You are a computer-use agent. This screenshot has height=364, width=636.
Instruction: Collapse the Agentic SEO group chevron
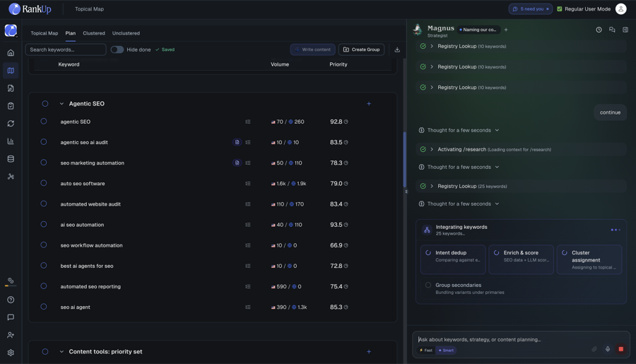61,104
